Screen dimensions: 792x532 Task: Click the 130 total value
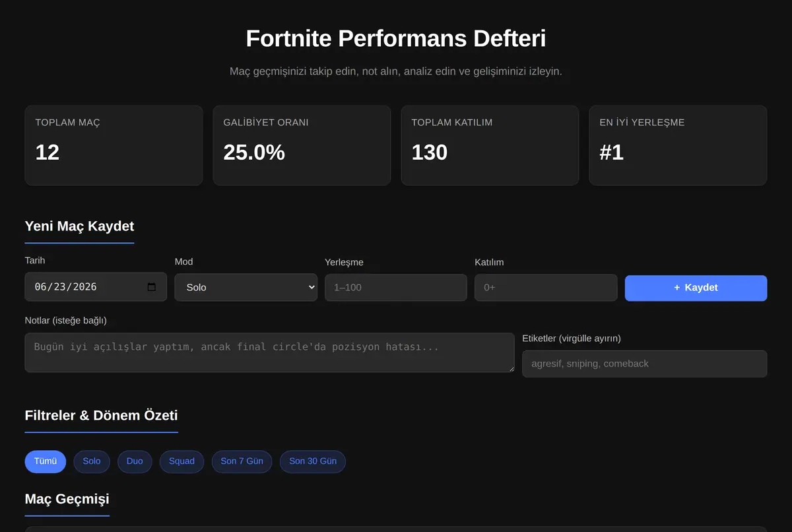[x=430, y=152]
